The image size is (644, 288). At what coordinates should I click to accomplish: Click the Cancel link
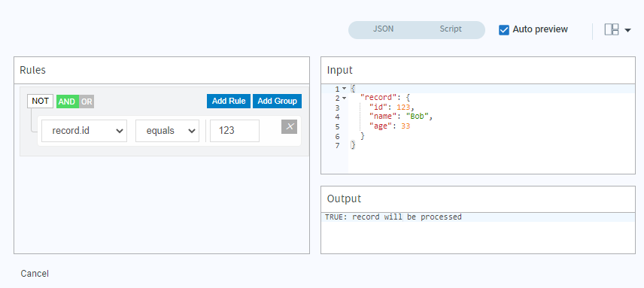(x=35, y=274)
